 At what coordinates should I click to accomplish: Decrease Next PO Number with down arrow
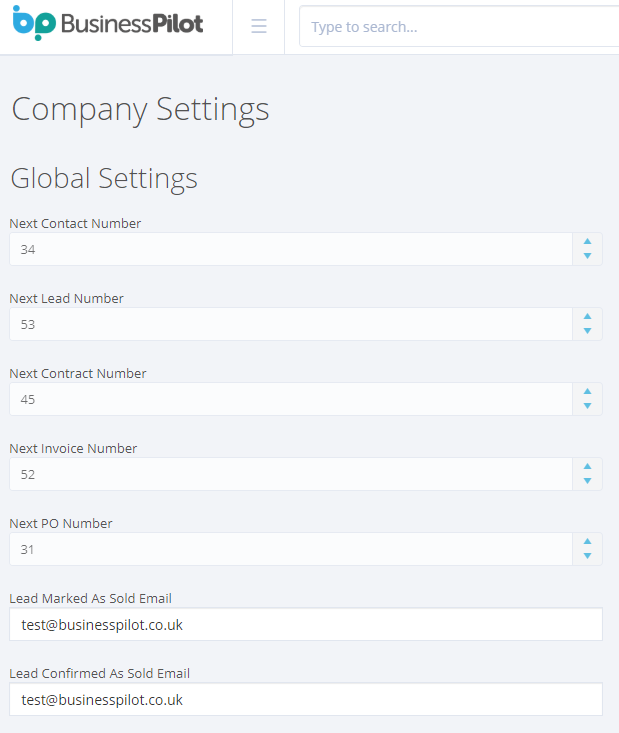click(x=588, y=556)
